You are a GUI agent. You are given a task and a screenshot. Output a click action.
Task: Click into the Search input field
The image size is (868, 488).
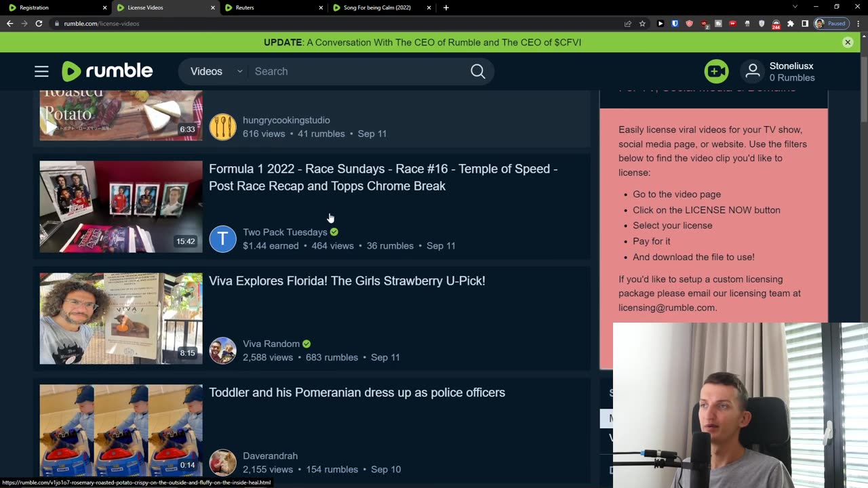tap(358, 71)
